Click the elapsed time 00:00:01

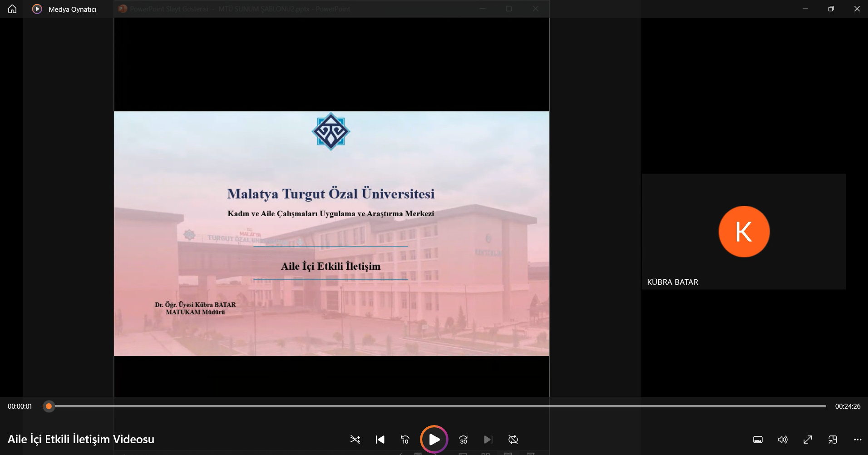click(20, 406)
